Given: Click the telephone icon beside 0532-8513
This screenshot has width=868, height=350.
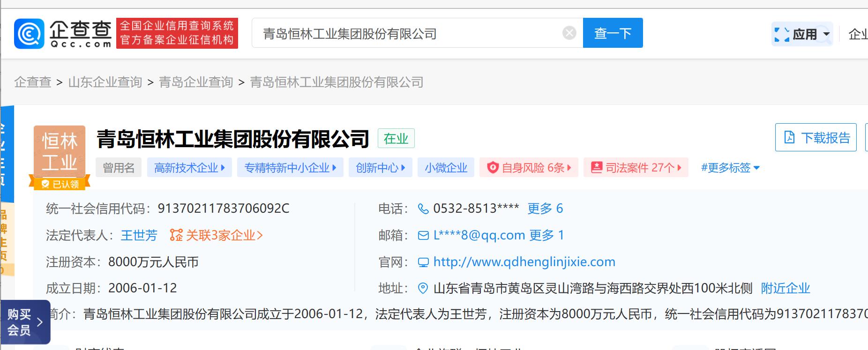Looking at the screenshot, I should pyautogui.click(x=423, y=209).
